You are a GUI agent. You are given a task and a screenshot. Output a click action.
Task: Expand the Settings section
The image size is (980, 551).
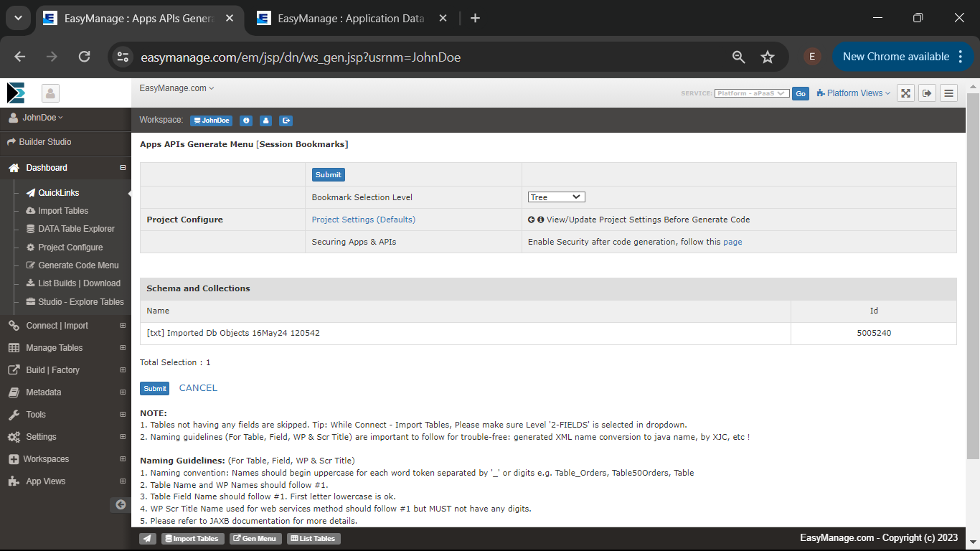[x=123, y=437]
